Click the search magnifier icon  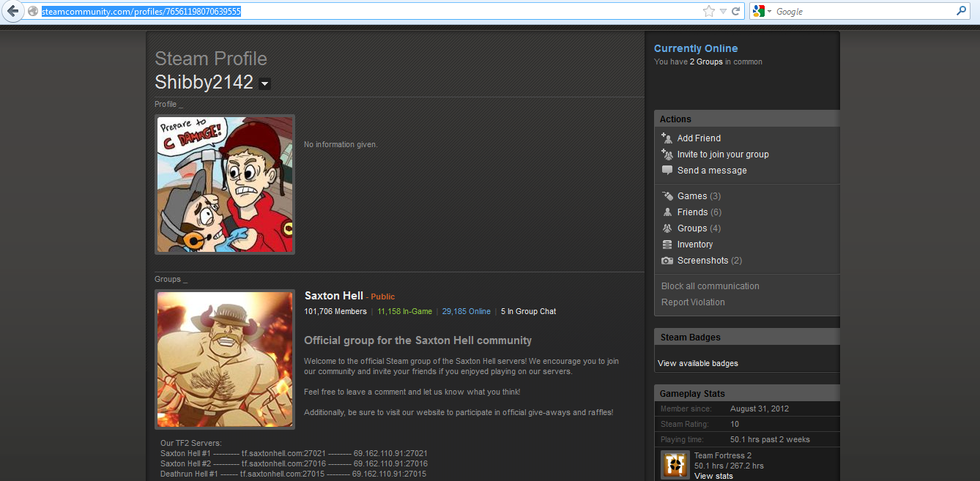[x=961, y=11]
